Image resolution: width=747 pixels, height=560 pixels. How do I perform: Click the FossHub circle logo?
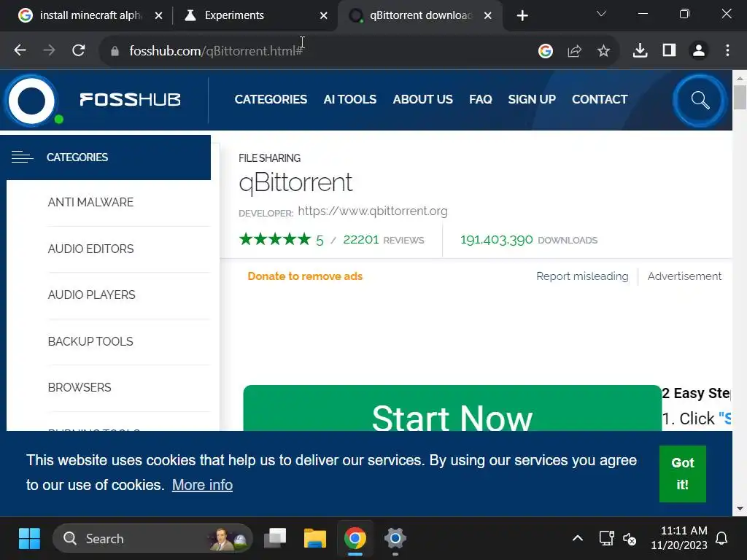31,101
